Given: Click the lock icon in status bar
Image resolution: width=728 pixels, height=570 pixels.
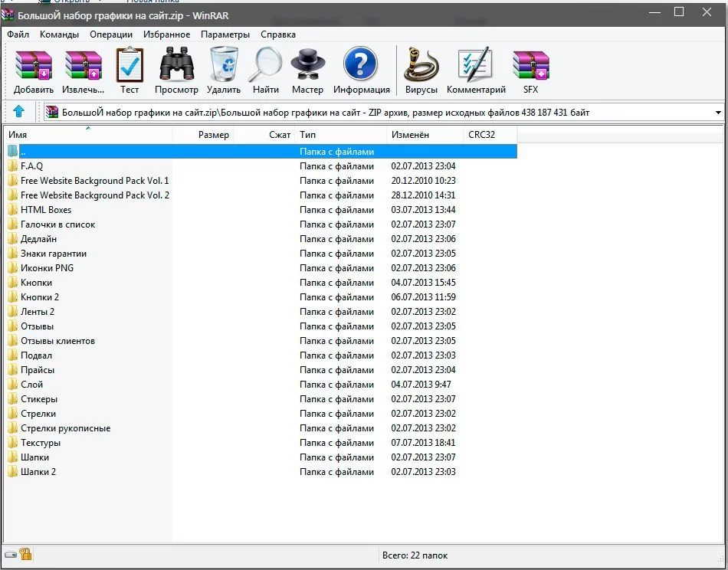Looking at the screenshot, I should click(x=25, y=555).
